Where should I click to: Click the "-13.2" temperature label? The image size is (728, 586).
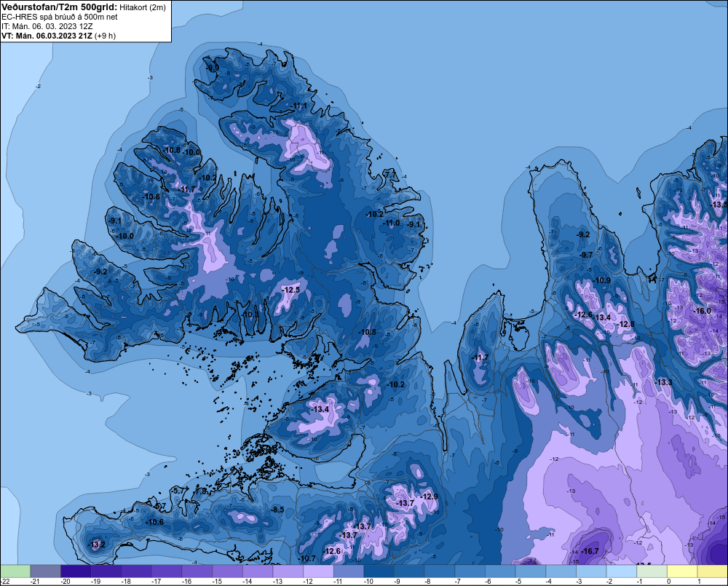(97, 545)
